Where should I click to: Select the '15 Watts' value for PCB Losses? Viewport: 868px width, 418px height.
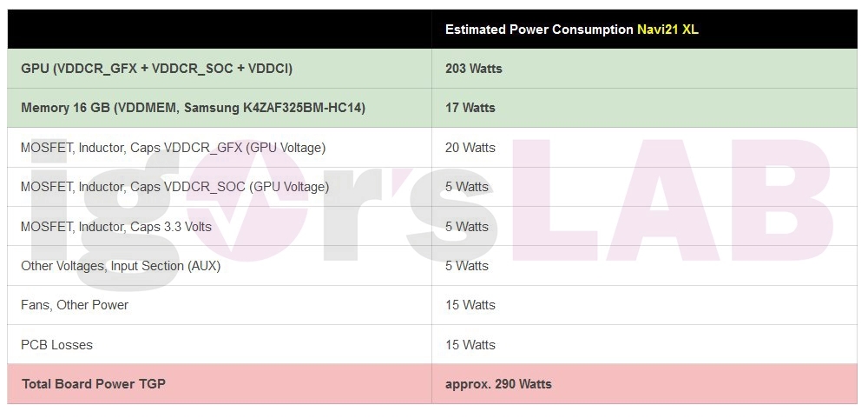(x=470, y=345)
